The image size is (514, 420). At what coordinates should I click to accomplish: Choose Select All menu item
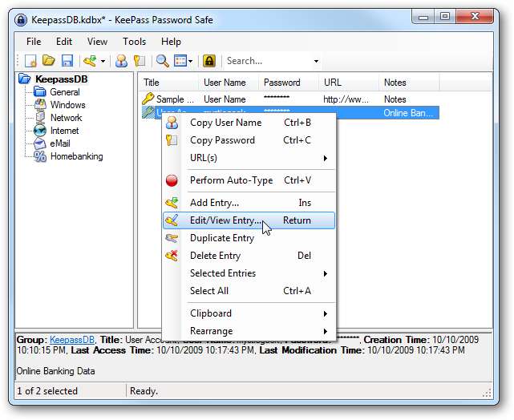tap(249, 291)
